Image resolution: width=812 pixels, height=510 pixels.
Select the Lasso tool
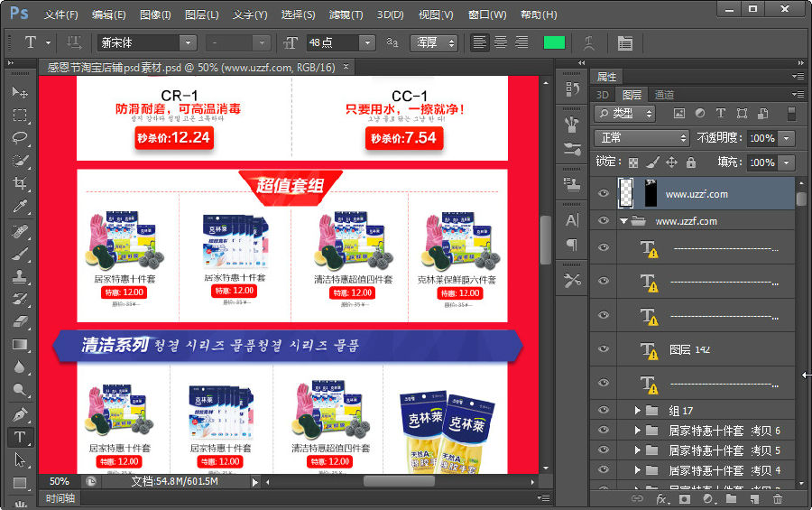click(x=20, y=138)
